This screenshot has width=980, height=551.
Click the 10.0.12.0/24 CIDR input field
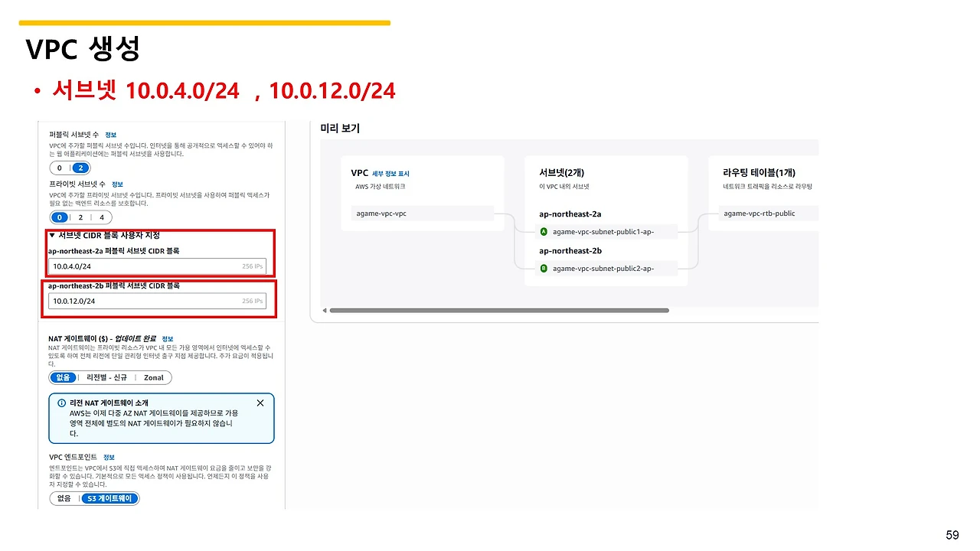tap(157, 301)
